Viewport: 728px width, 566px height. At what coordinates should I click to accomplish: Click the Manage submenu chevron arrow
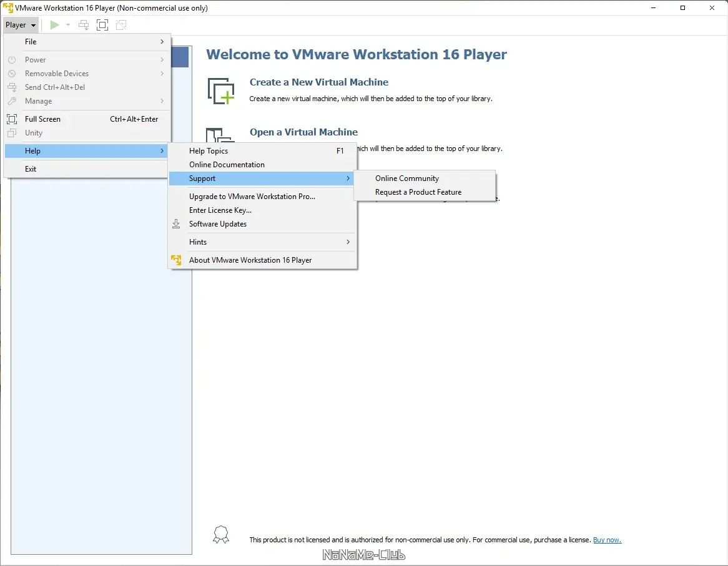click(162, 100)
